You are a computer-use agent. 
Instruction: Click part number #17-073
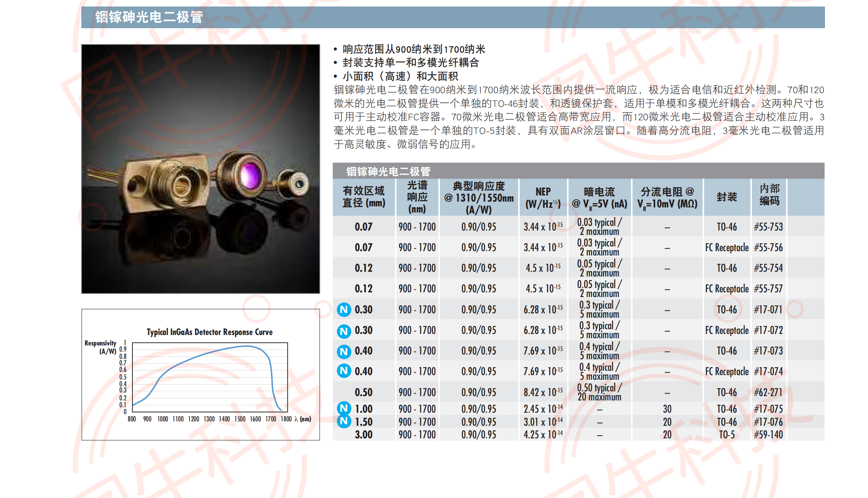pos(768,351)
